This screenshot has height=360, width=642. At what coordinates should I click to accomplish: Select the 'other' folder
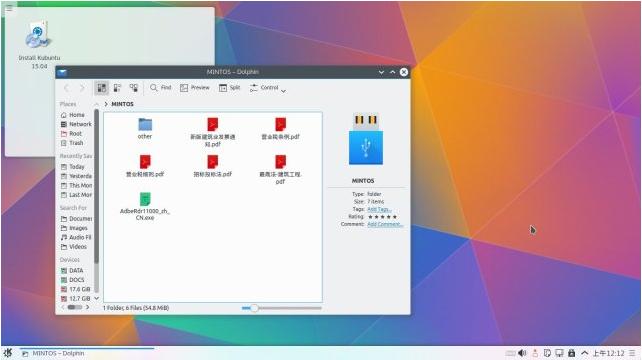coord(145,129)
